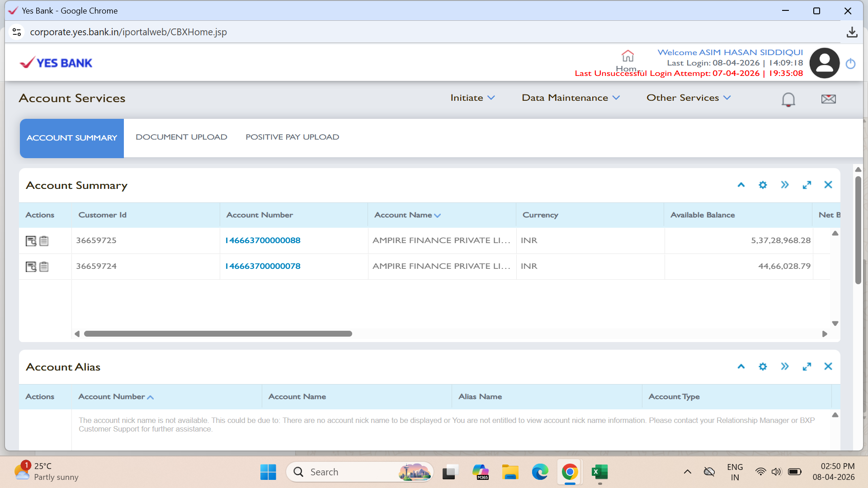Maximize the Account Summary panel
Viewport: 868px width, 488px height.
[807, 185]
